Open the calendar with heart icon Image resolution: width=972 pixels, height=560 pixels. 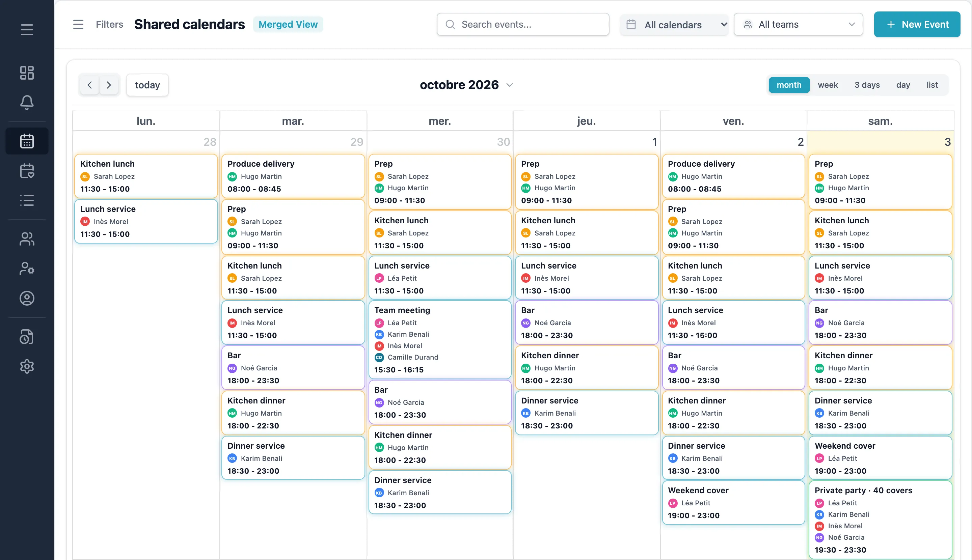click(x=27, y=171)
